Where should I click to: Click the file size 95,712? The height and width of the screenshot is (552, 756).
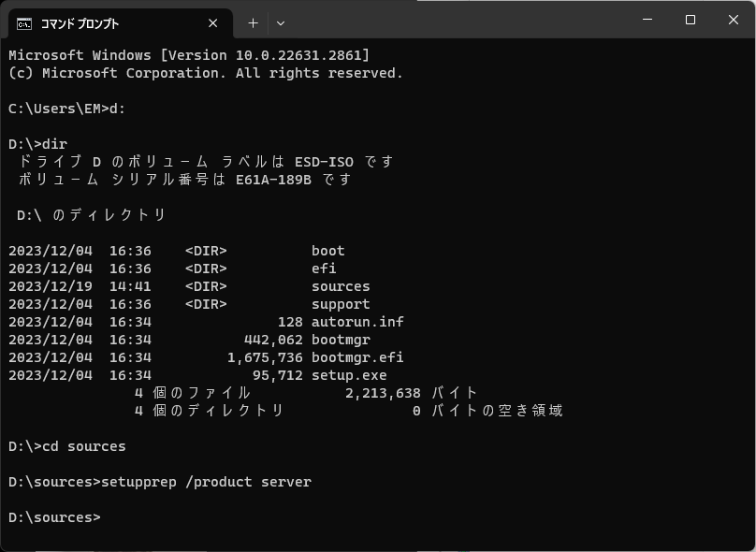coord(278,375)
